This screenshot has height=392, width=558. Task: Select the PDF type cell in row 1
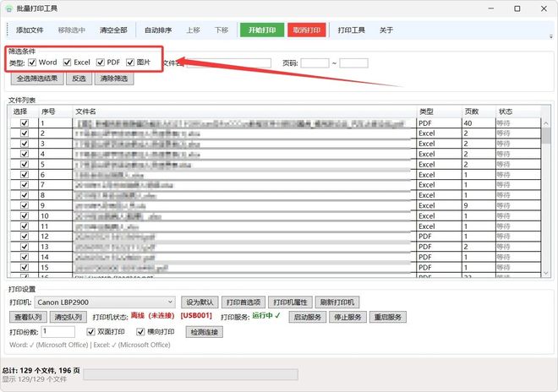coord(439,123)
